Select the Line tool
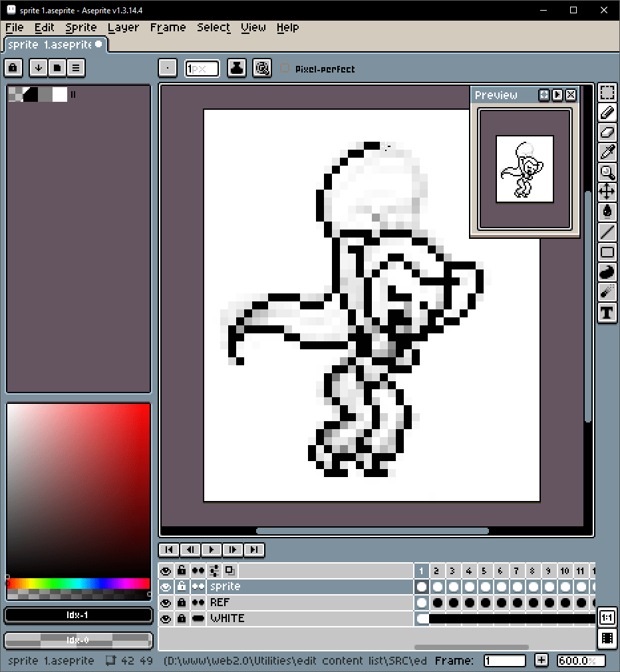 coord(607,232)
